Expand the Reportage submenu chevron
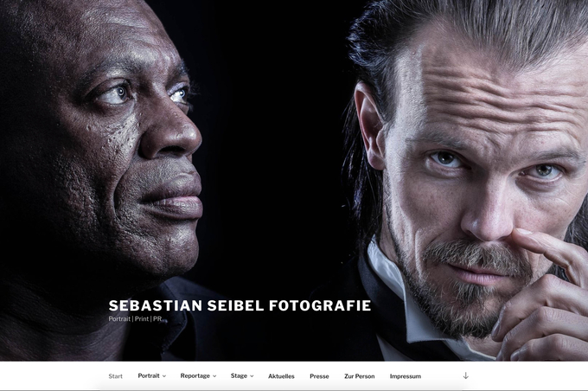Viewport: 588px width, 391px height. pos(214,376)
